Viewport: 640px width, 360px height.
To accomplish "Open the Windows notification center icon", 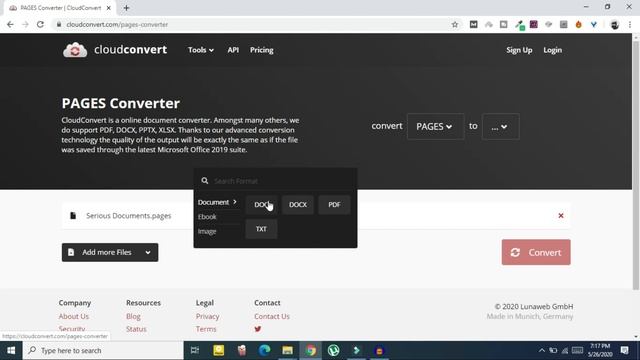I will click(624, 351).
